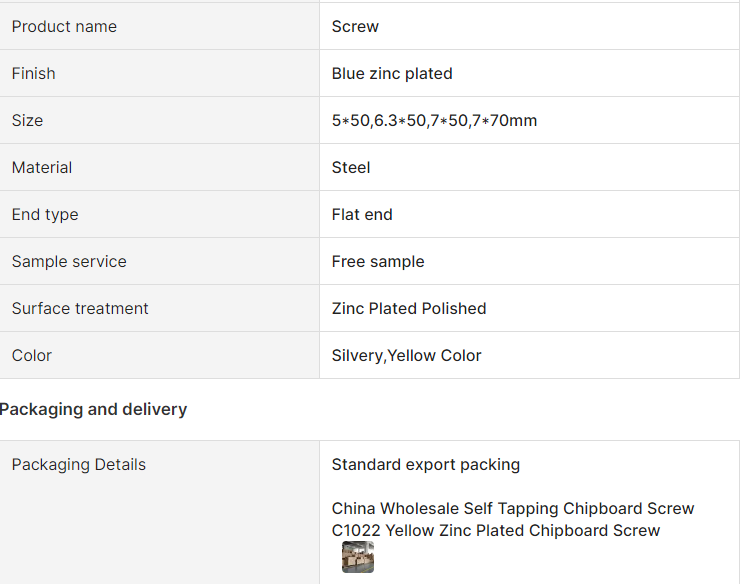The image size is (743, 584).
Task: Click the "Packaging and delivery" section heading
Action: point(93,409)
